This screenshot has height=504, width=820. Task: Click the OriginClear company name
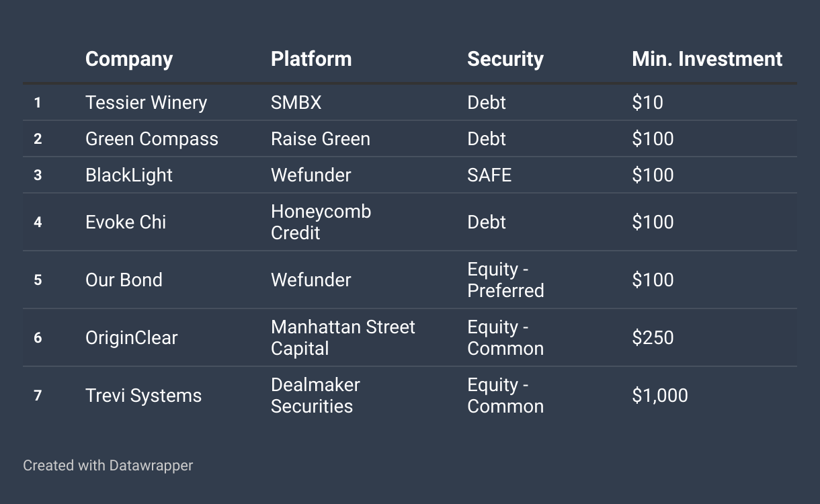point(132,337)
